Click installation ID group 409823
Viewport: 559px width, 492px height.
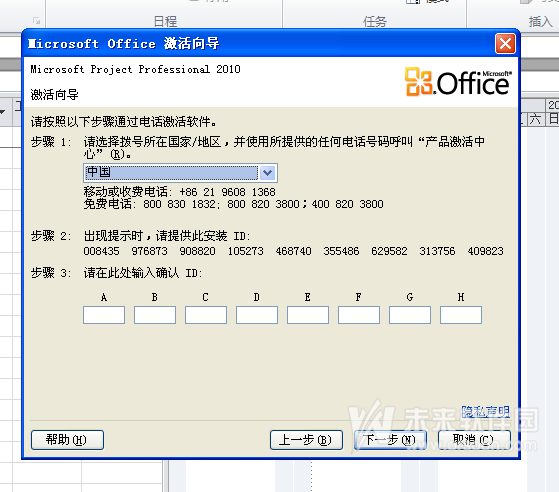pos(486,251)
